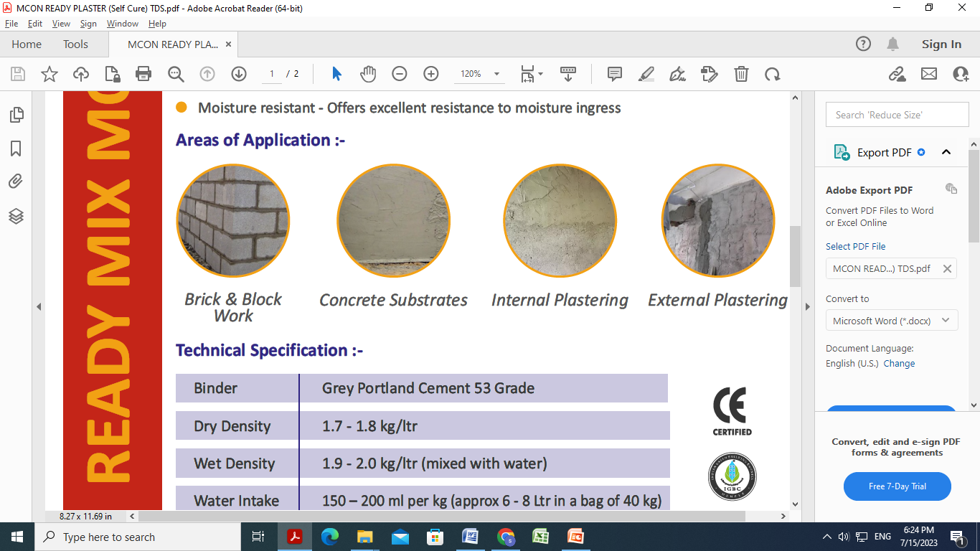Open page thumbnails in left sidebar

[17, 115]
